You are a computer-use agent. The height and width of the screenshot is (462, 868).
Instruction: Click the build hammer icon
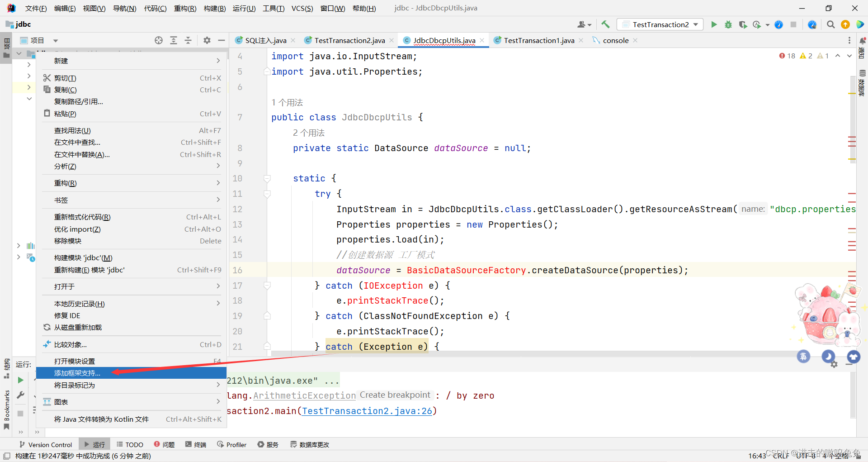point(606,24)
